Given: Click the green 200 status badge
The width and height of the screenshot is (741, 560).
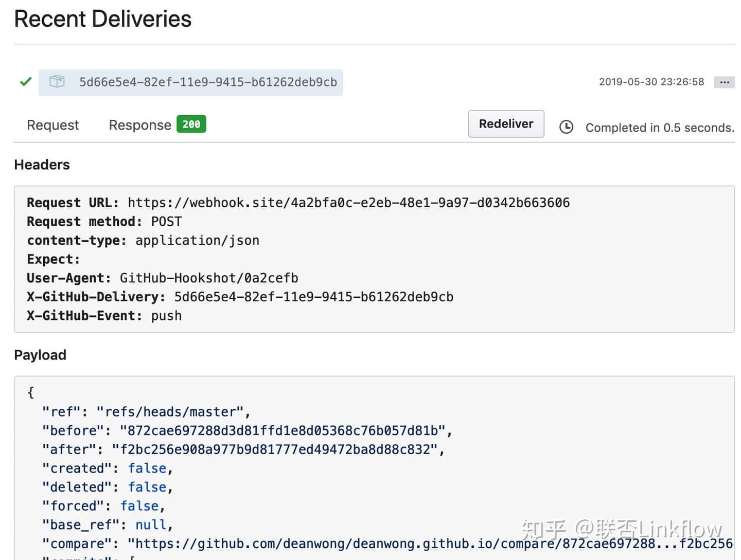Looking at the screenshot, I should click(x=191, y=124).
